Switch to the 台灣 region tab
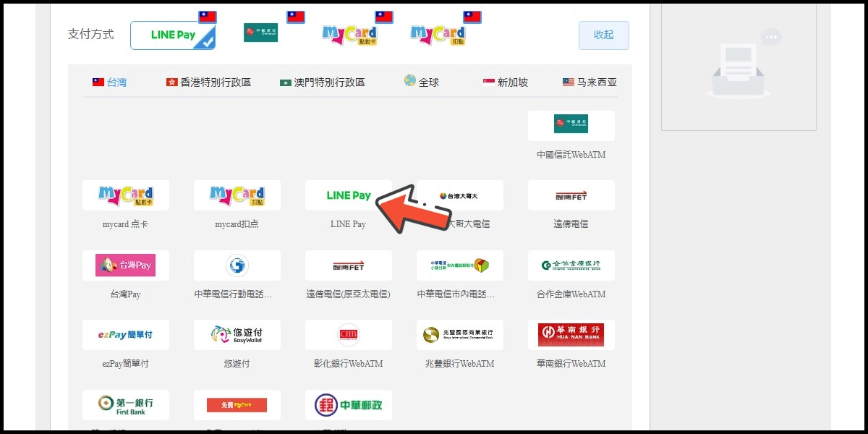The width and height of the screenshot is (868, 434). pos(109,82)
